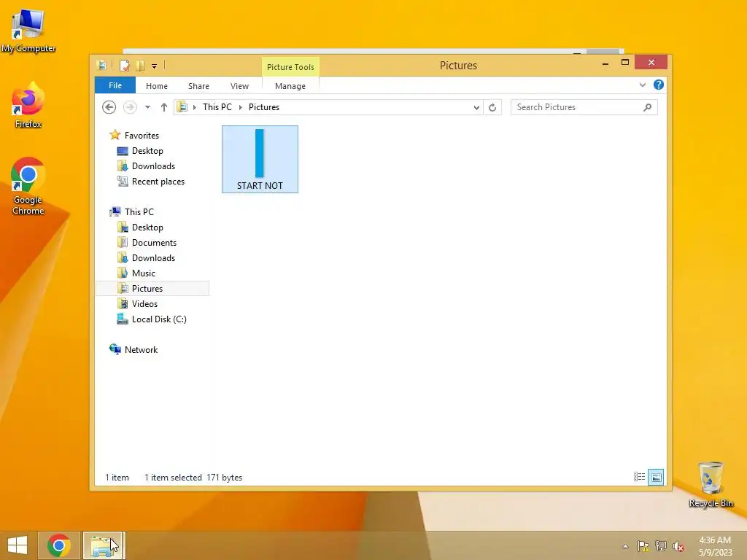Select Favorites in the navigation pane
Viewport: 747px width, 560px height.
tap(142, 135)
